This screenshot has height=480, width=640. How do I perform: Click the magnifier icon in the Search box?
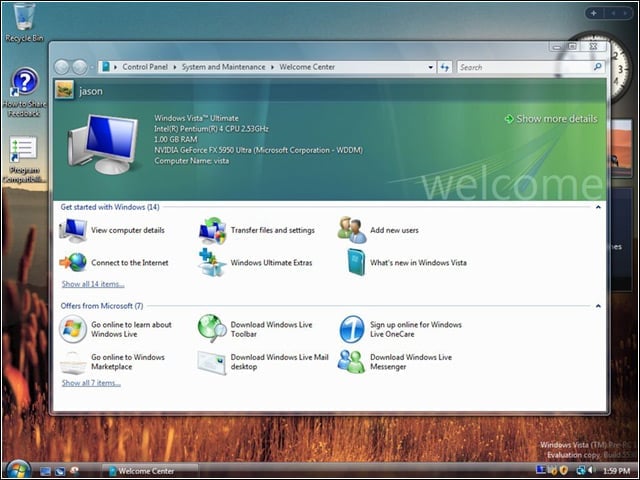597,67
